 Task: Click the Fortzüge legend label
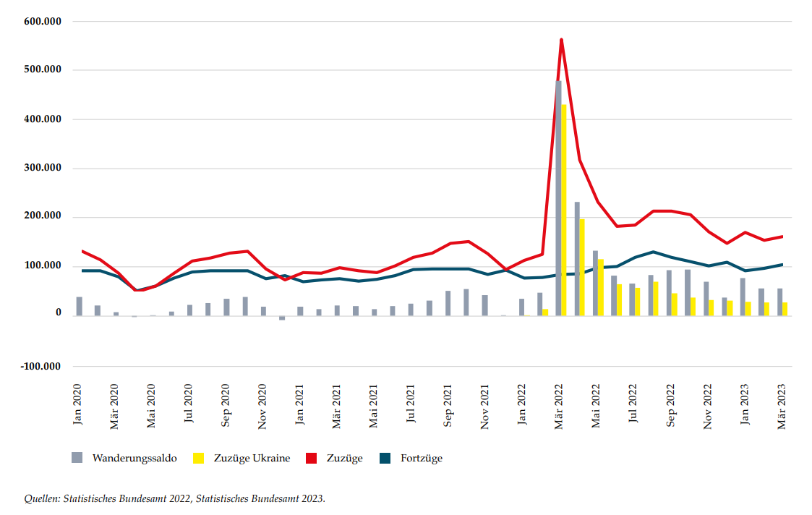tap(422, 458)
